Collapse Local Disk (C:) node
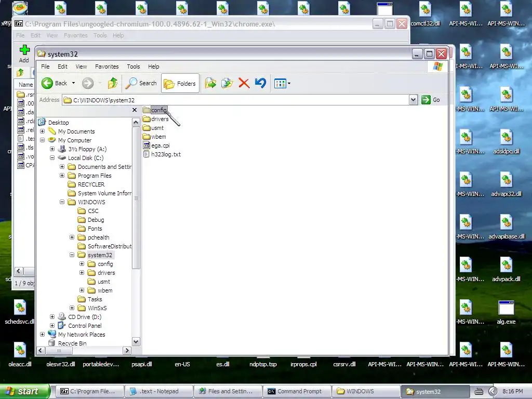 pos(52,158)
